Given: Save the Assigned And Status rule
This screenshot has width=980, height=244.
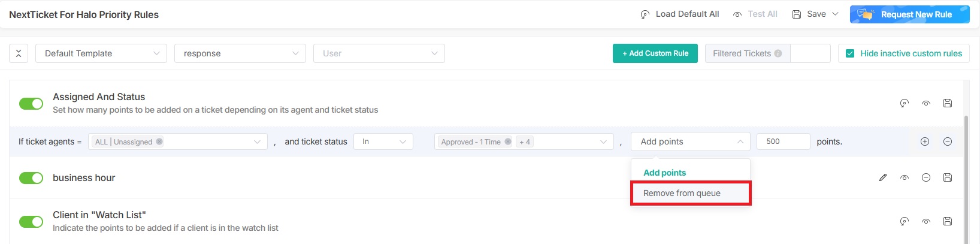Looking at the screenshot, I should click(948, 103).
